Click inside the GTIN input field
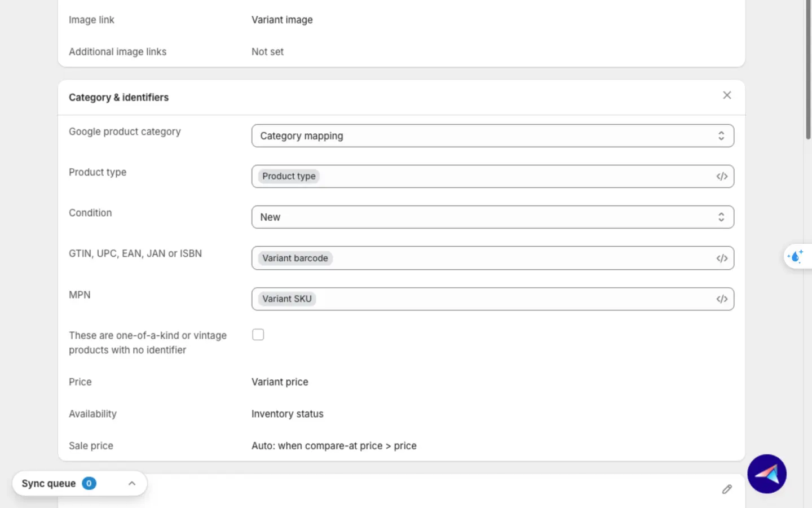This screenshot has height=508, width=812. pos(493,258)
